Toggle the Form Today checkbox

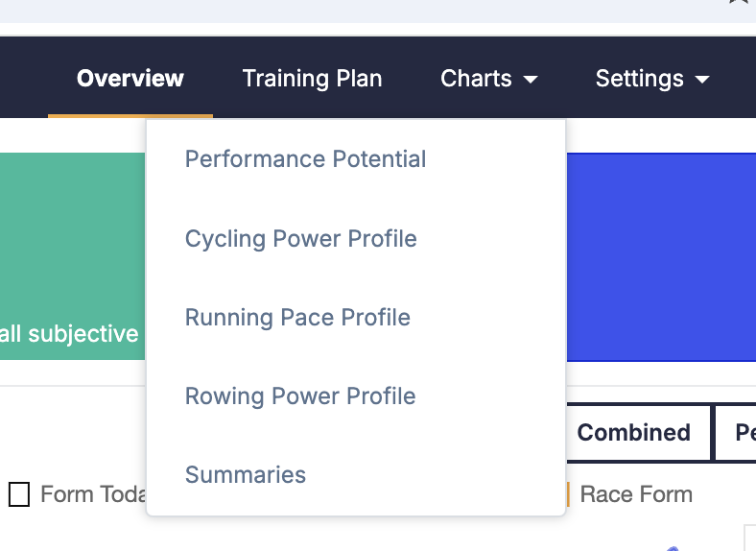click(19, 494)
